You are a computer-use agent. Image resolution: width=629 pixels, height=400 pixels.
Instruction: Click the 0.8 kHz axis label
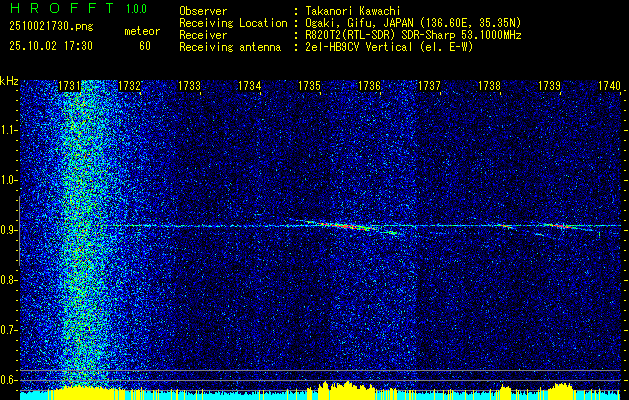pos(7,280)
